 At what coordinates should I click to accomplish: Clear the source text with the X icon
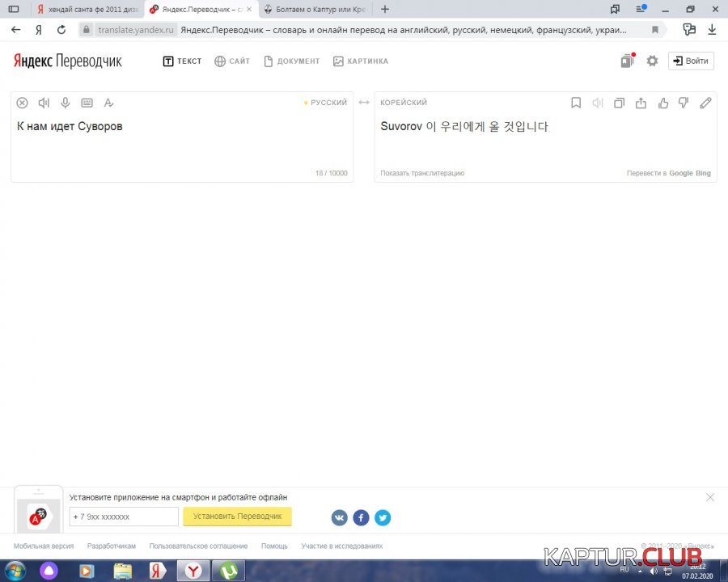coord(22,103)
